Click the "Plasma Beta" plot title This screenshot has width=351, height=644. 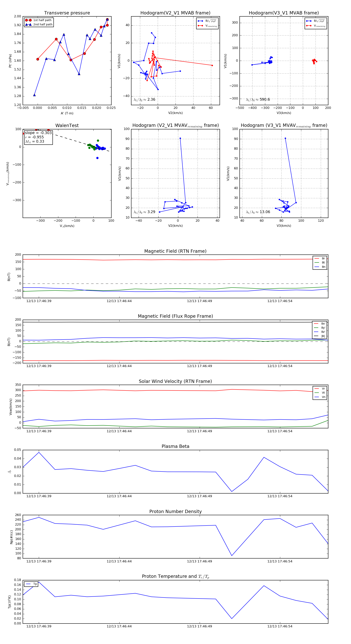pyautogui.click(x=175, y=447)
